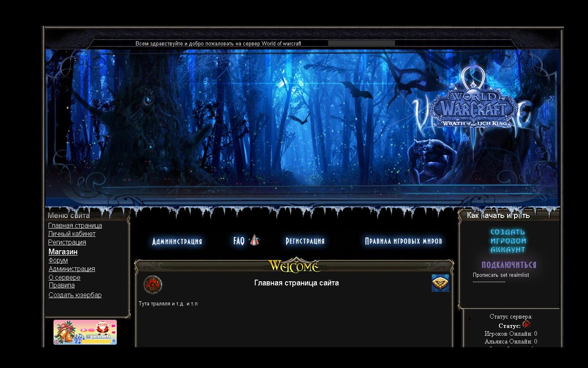
Task: Click Статус сервера: label
Action: [x=511, y=316]
